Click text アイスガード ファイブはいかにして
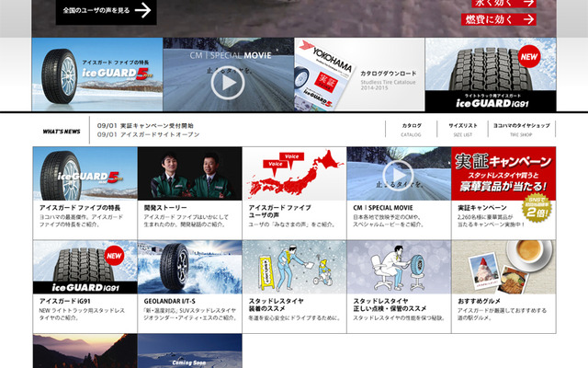Image resolution: width=588 pixels, height=368 pixels. click(186, 217)
